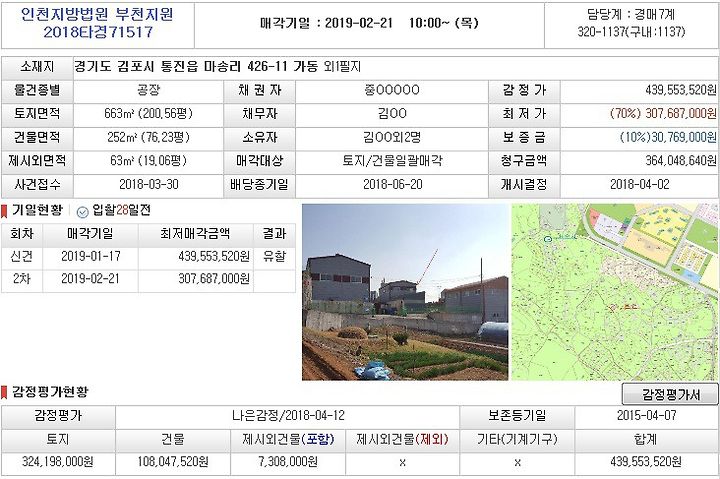Image resolution: width=720 pixels, height=479 pixels.
Task: Select the address 경기도 김포시 통진읍 마송리 426-11
Action: pos(181,67)
